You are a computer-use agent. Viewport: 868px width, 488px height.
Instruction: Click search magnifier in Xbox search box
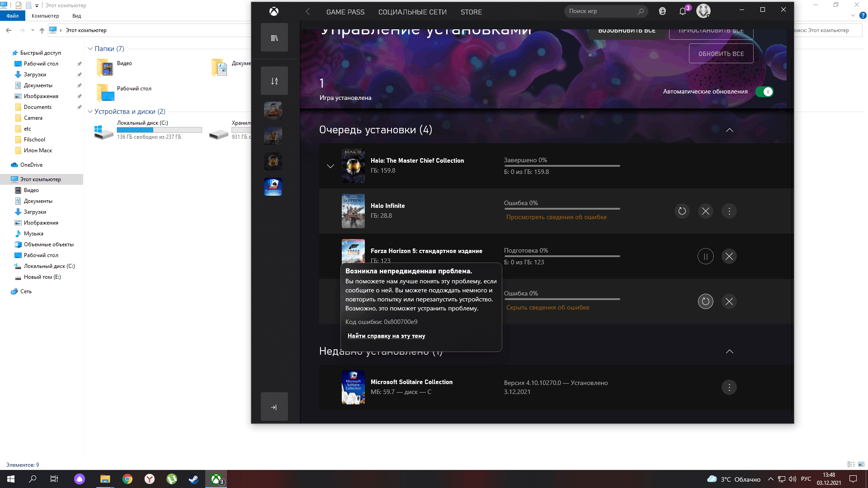641,11
